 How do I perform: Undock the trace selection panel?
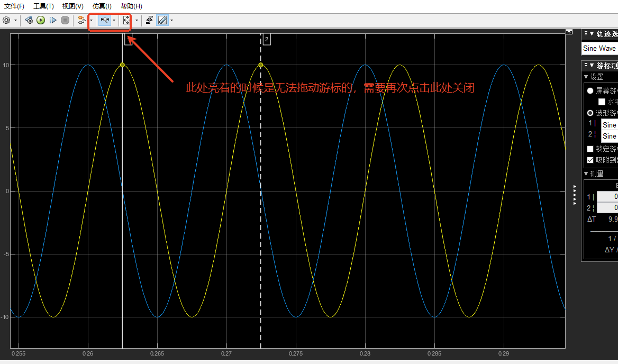(586, 34)
